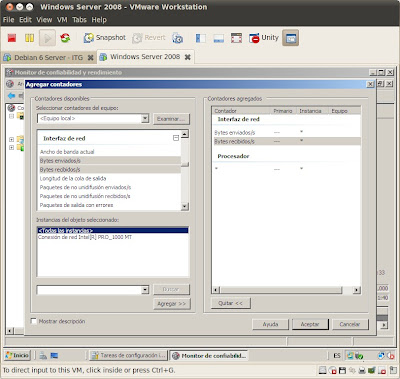Select Bytes recibidos/s in added counters
Viewport: 400px width, 379px height.
286,141
